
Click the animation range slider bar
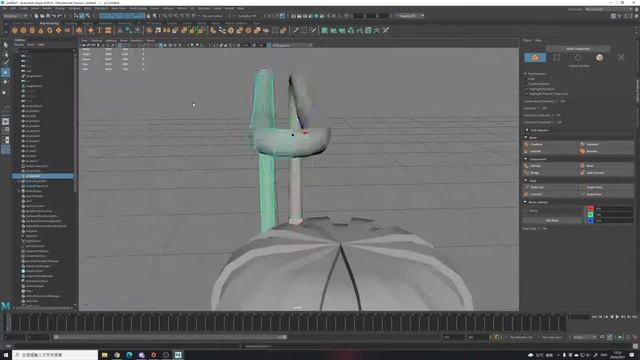click(x=170, y=337)
